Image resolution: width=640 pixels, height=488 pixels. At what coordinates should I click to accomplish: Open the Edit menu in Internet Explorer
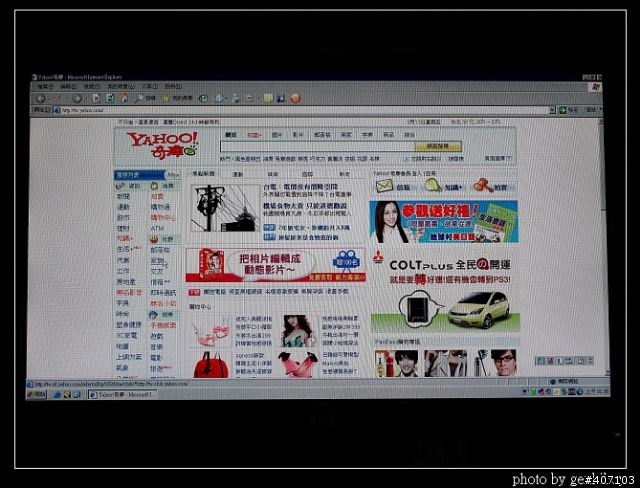coord(69,87)
